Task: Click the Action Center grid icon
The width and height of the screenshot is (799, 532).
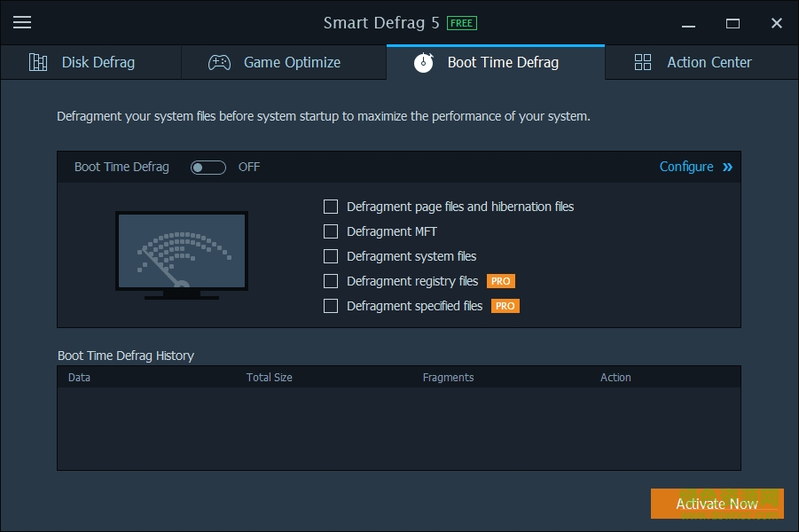Action: click(642, 62)
